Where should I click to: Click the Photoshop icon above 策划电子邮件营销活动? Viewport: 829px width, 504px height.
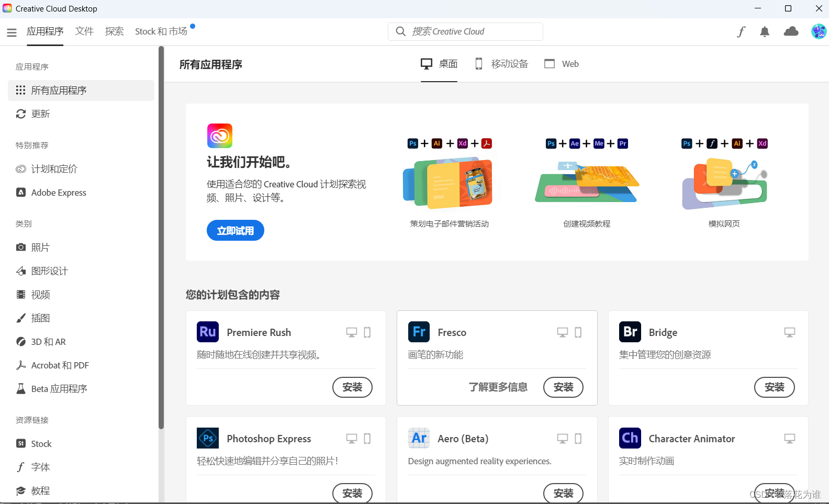413,143
